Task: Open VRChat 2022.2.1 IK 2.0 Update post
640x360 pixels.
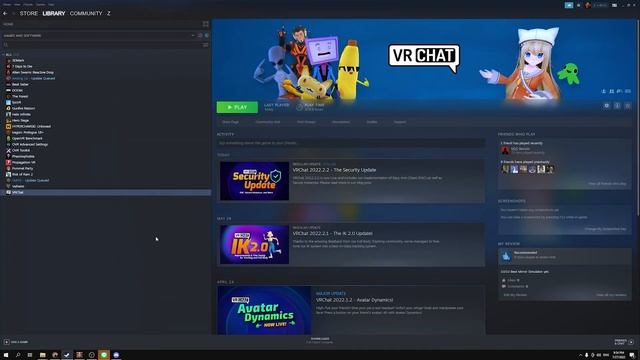Action: (333, 233)
